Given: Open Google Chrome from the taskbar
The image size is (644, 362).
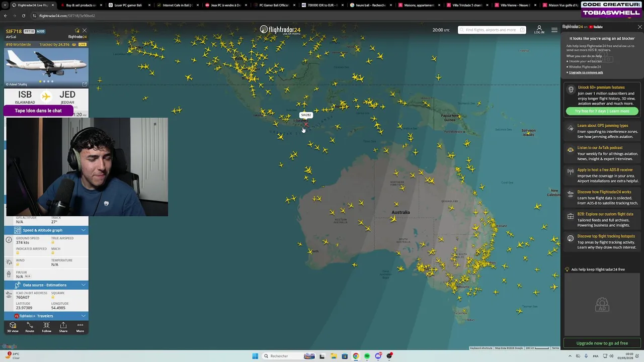Looking at the screenshot, I should pyautogui.click(x=356, y=356).
